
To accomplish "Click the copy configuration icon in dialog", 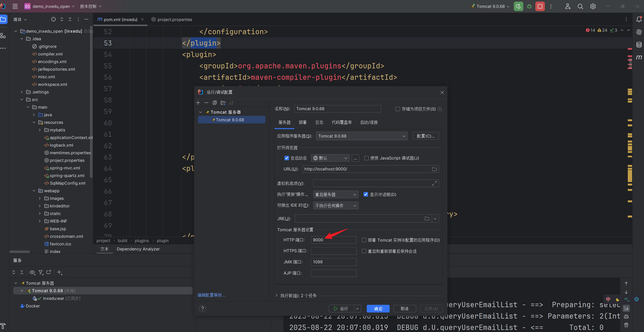I will tap(215, 103).
